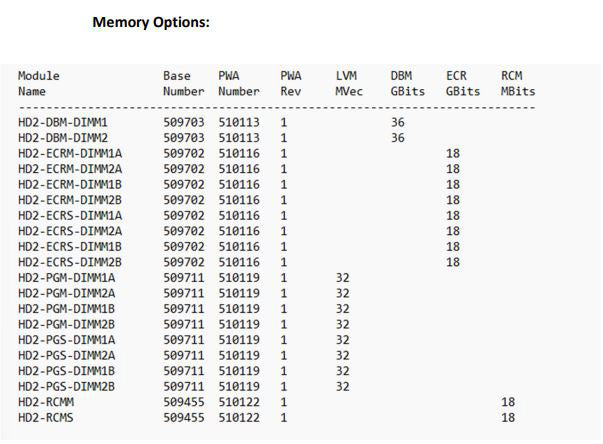603x444 pixels.
Task: Select the HD2-ECRS-DIMM1B module entry
Action: (x=70, y=246)
